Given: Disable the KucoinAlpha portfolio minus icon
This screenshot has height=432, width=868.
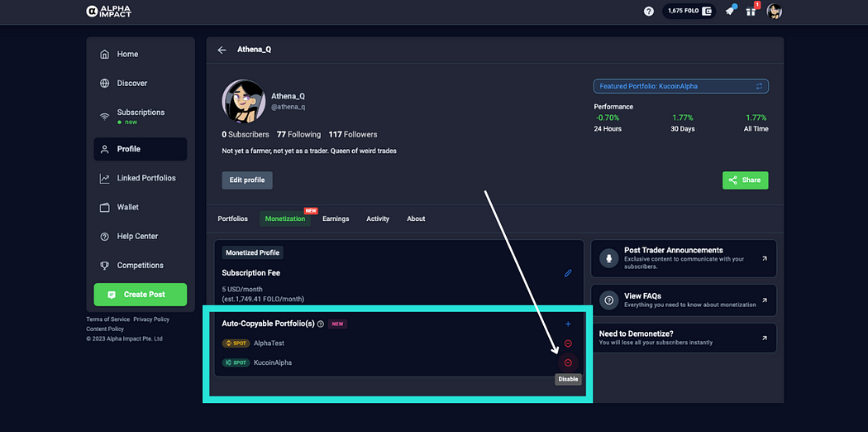Looking at the screenshot, I should point(568,362).
